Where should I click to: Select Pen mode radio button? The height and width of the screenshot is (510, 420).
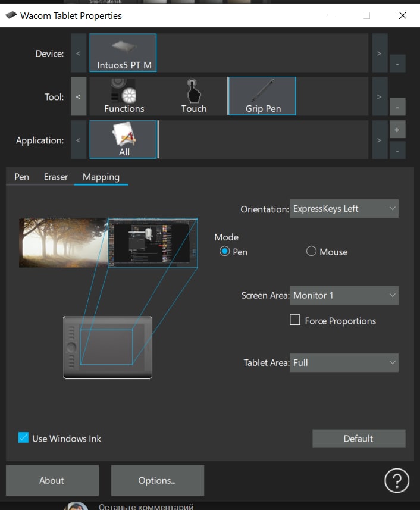tap(224, 251)
